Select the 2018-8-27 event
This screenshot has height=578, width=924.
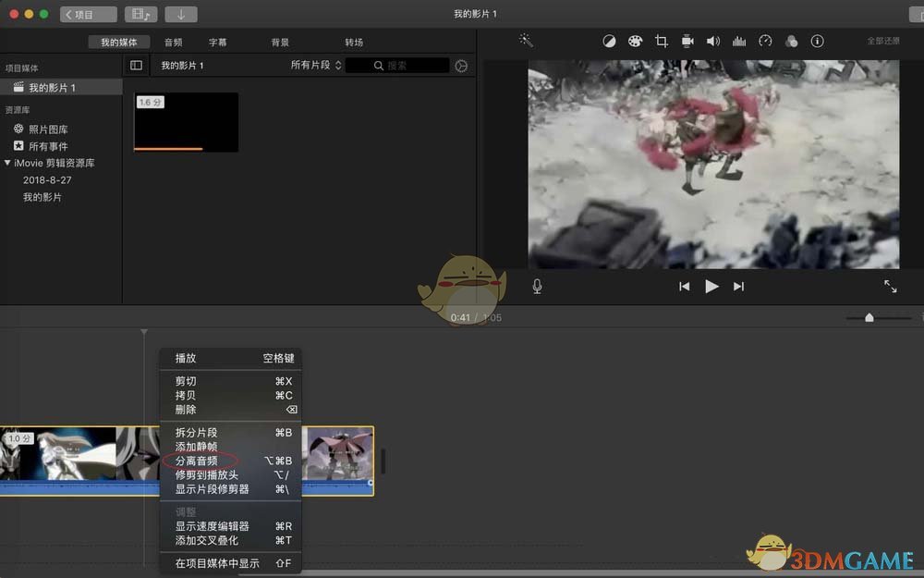(x=47, y=180)
